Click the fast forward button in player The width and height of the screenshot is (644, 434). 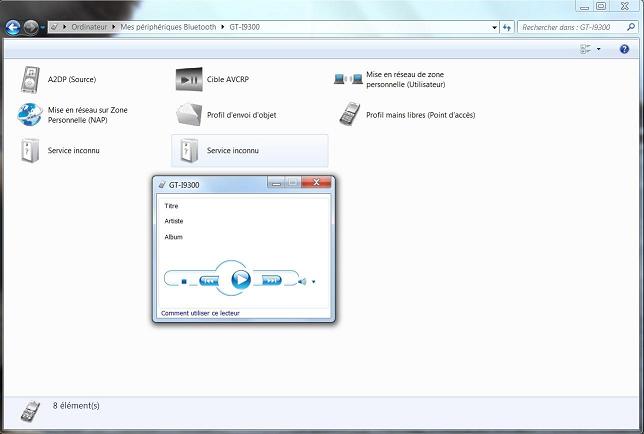pos(271,281)
